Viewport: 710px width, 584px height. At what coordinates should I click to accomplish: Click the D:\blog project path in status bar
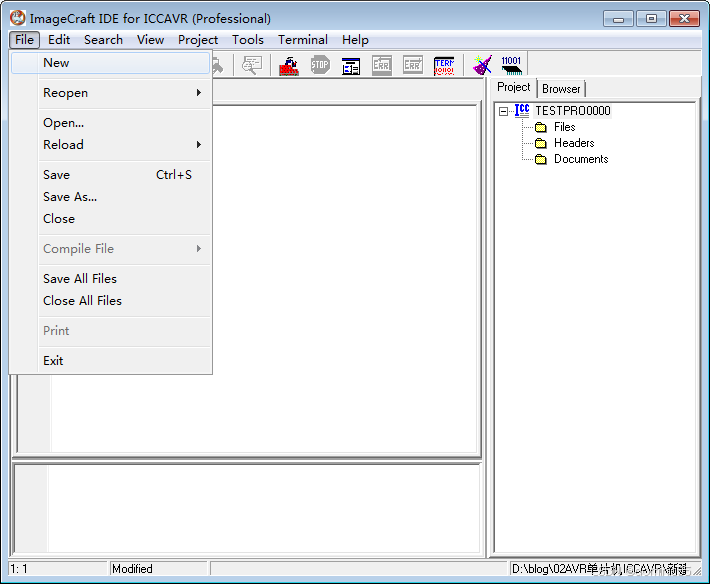[604, 569]
